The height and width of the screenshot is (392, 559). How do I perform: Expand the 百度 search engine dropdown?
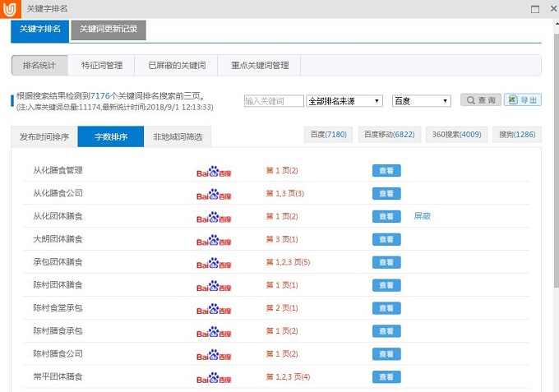coord(422,101)
